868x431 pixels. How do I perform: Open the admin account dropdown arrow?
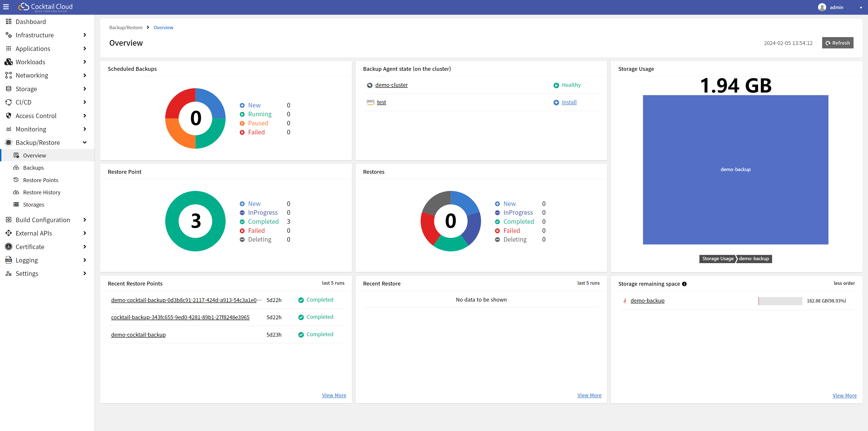pyautogui.click(x=861, y=7)
